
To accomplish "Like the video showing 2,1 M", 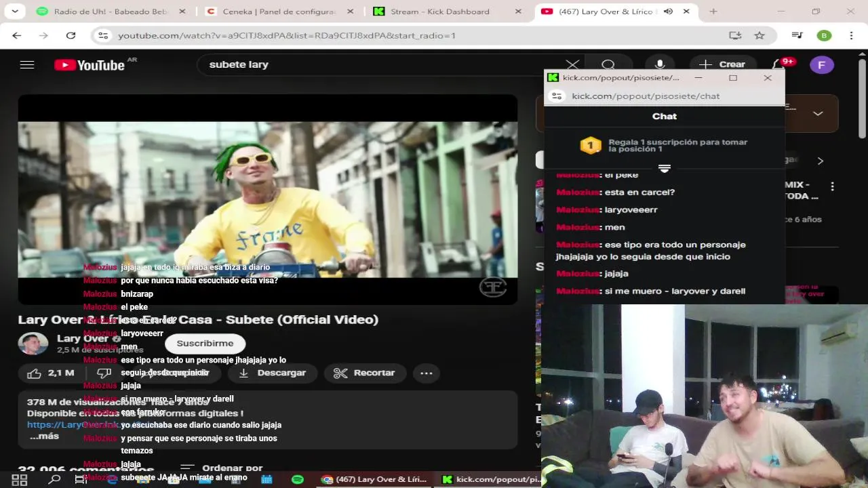I will click(51, 373).
